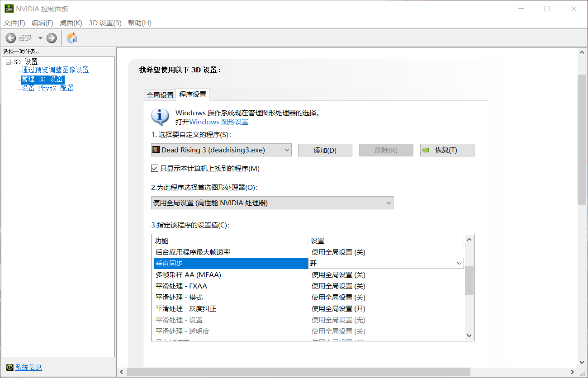The width and height of the screenshot is (588, 378).
Task: Click the settings list scroll-down arrow
Action: (469, 335)
